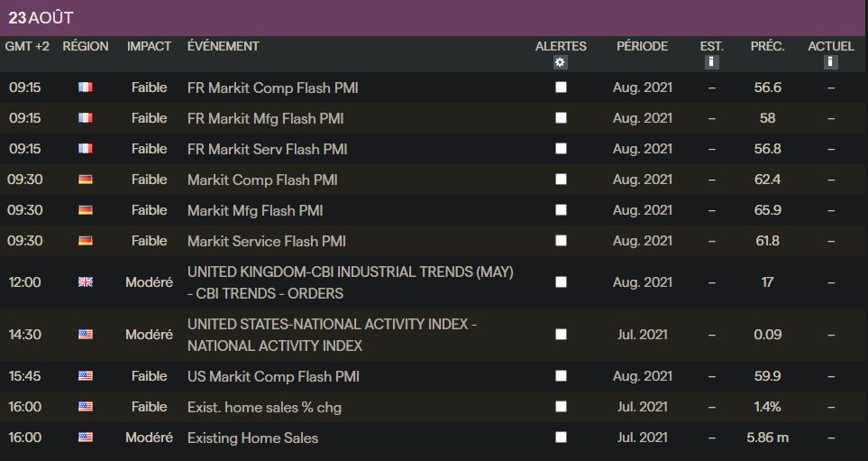This screenshot has height=461, width=868.
Task: Click the IMPACT column header
Action: pyautogui.click(x=149, y=46)
